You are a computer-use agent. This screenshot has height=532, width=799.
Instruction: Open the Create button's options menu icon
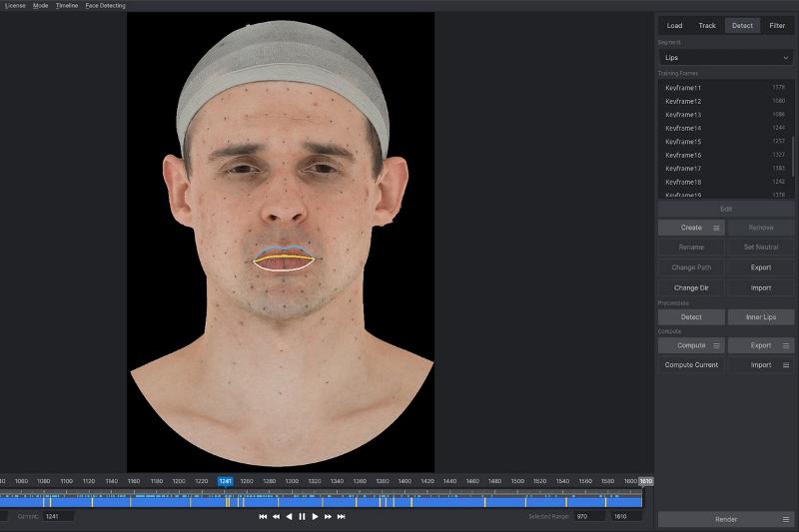pyautogui.click(x=716, y=228)
